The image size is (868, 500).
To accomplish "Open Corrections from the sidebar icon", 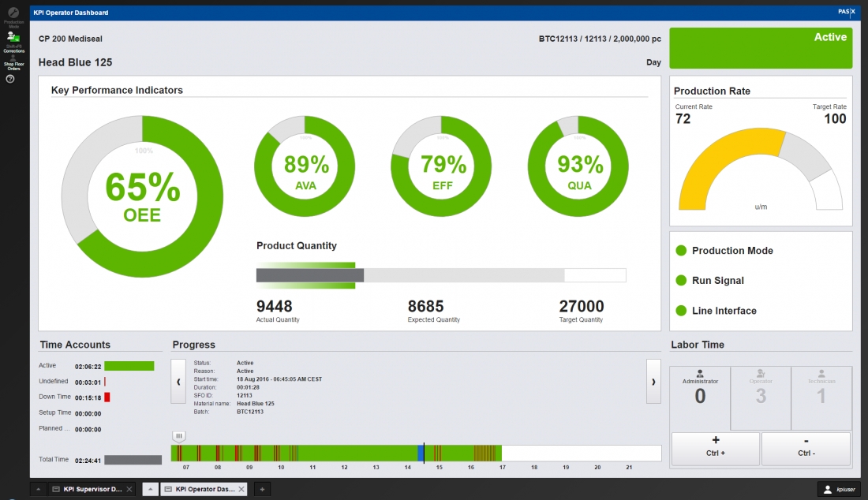I will tap(13, 38).
